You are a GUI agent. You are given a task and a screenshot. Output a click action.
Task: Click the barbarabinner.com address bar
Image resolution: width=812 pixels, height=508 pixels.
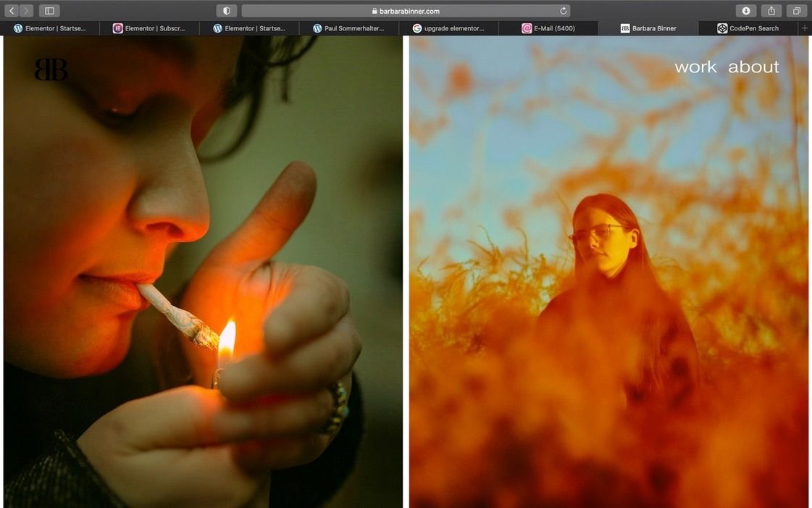pyautogui.click(x=406, y=11)
